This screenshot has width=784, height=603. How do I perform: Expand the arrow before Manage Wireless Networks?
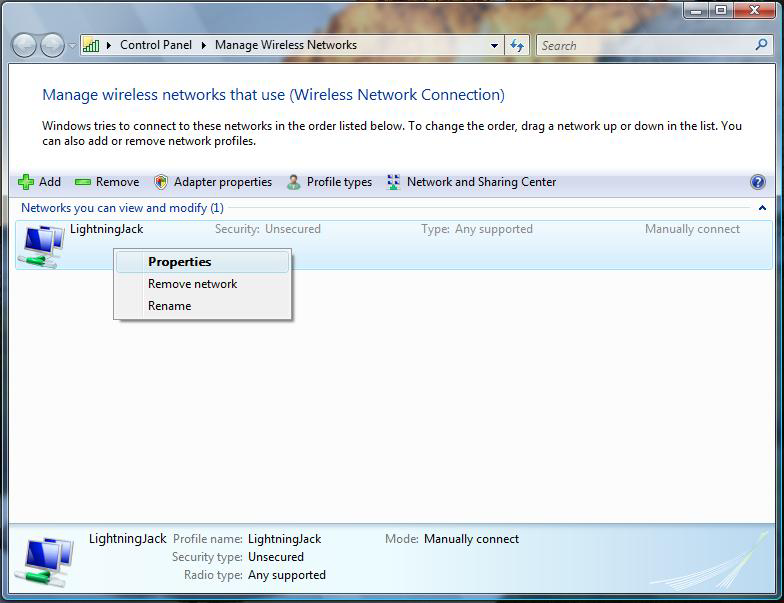pyautogui.click(x=204, y=46)
